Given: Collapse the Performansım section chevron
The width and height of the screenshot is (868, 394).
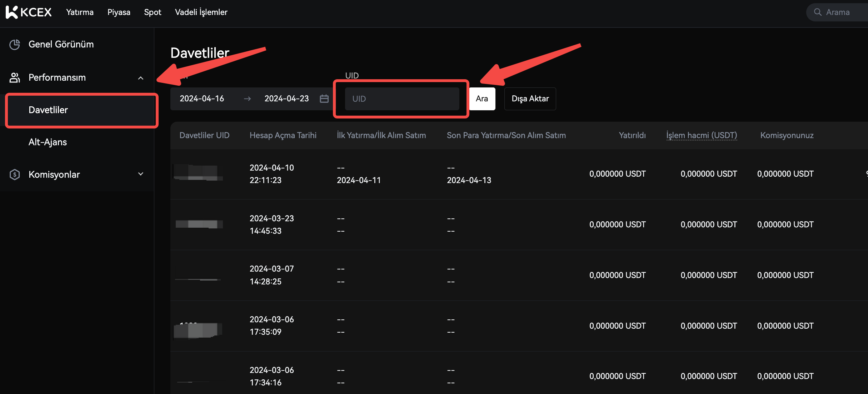Looking at the screenshot, I should [141, 78].
